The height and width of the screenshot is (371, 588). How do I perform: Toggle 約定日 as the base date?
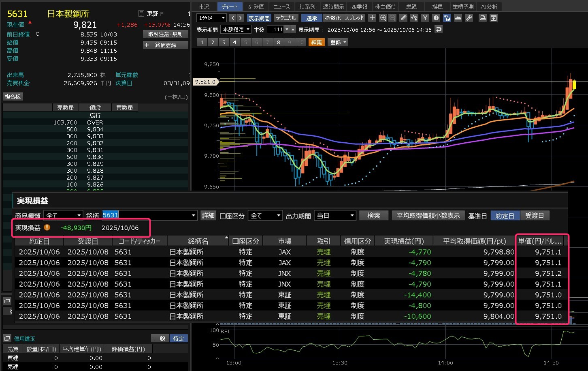505,216
